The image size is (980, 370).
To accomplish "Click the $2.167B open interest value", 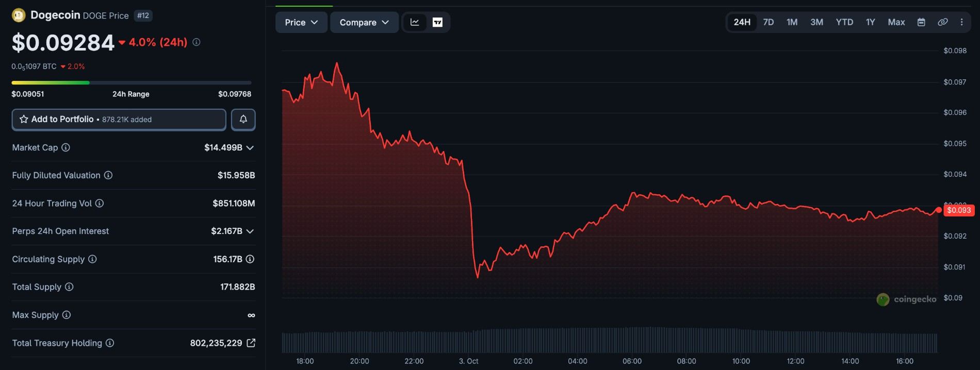I will [226, 231].
